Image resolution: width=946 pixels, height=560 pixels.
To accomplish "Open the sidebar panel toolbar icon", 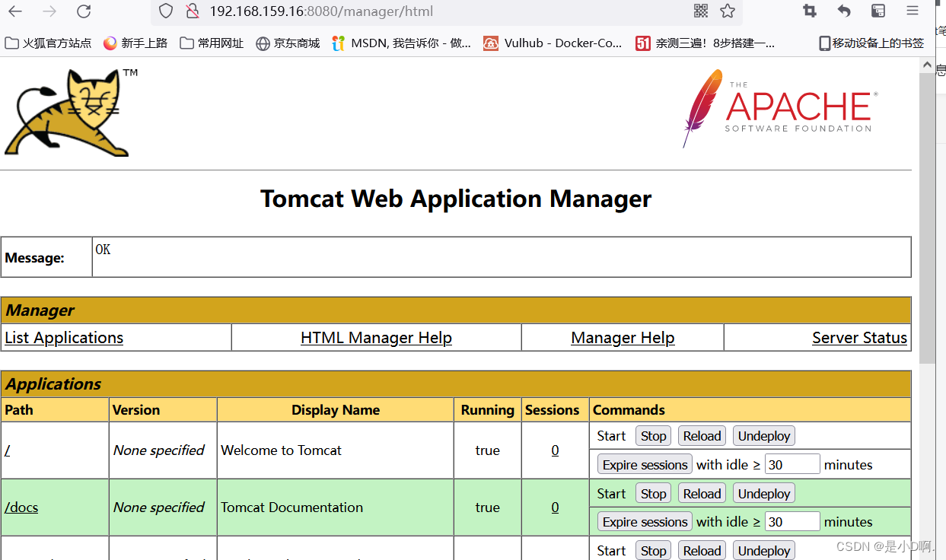I will pyautogui.click(x=878, y=11).
